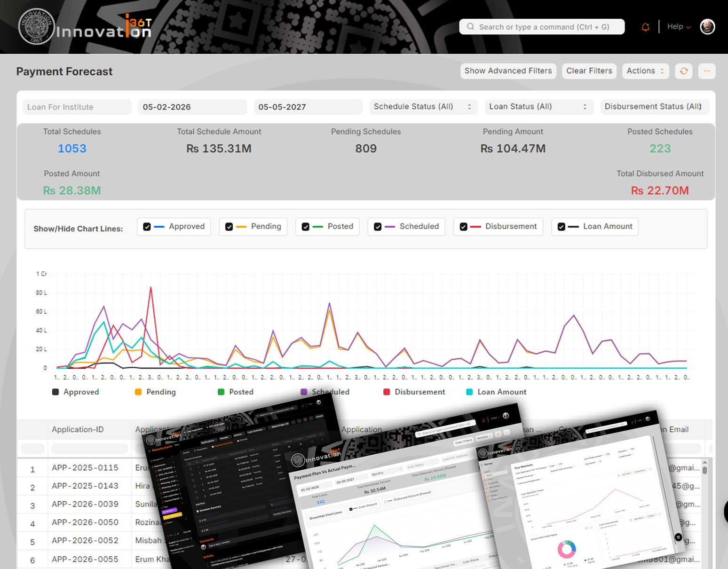Focus the search or command field
728x569 pixels.
[542, 27]
